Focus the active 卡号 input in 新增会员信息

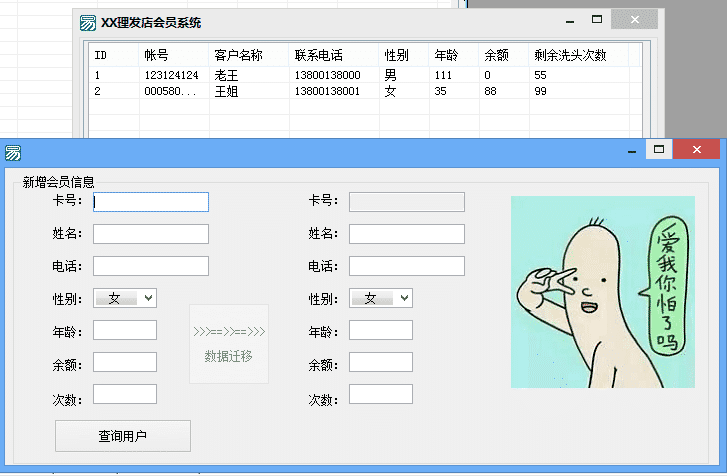point(151,202)
